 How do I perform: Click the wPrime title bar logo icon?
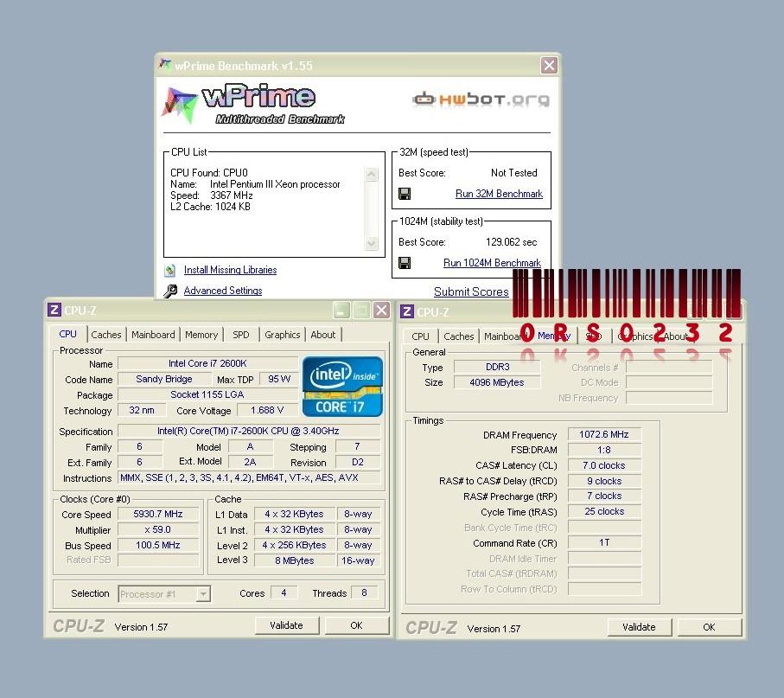tap(165, 65)
